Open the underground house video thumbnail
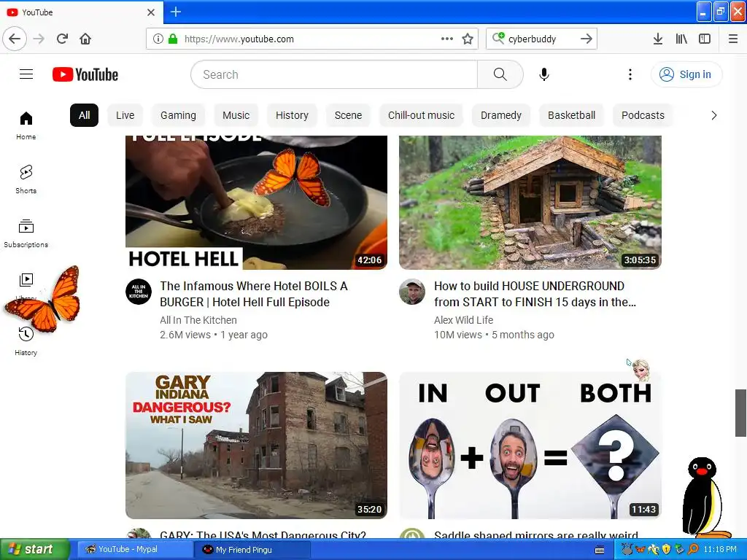The width and height of the screenshot is (747, 560). pos(530,203)
